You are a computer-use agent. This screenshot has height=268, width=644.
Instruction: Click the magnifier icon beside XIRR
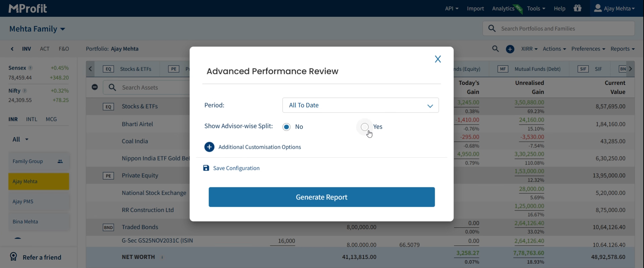tap(495, 49)
